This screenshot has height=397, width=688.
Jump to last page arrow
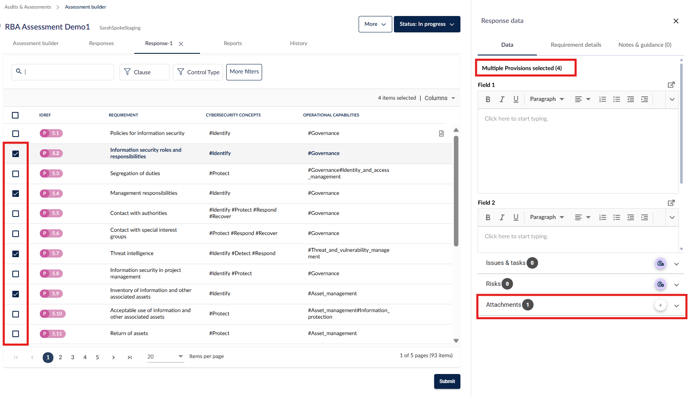129,357
